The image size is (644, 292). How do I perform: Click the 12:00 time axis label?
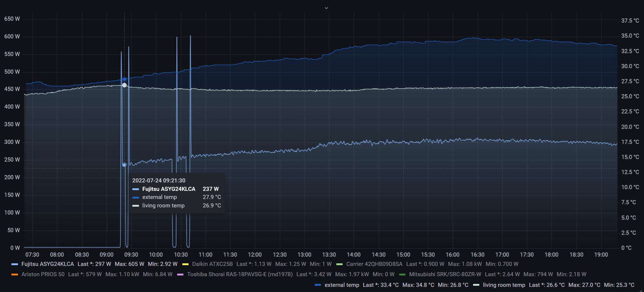[x=255, y=254]
